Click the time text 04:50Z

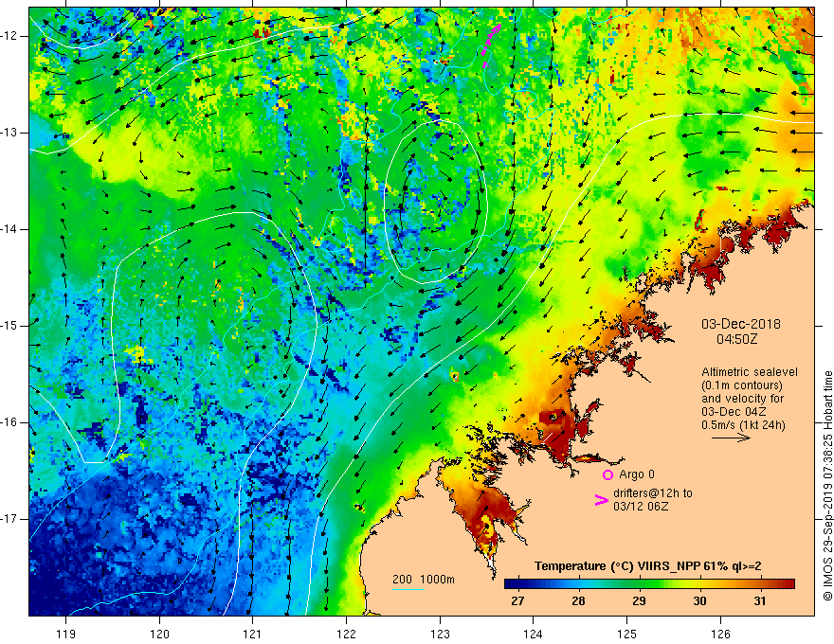point(736,338)
